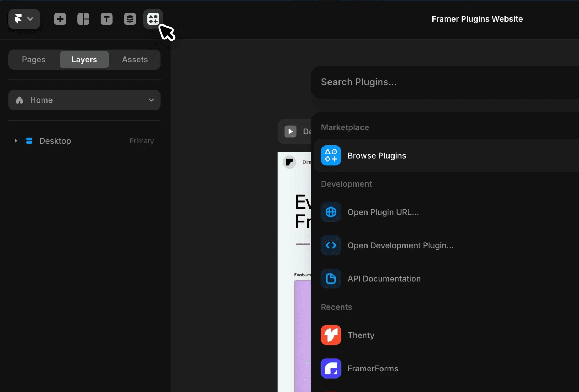Screen dimensions: 579x392
Task: Click the API Documentation file icon
Action: 331,279
